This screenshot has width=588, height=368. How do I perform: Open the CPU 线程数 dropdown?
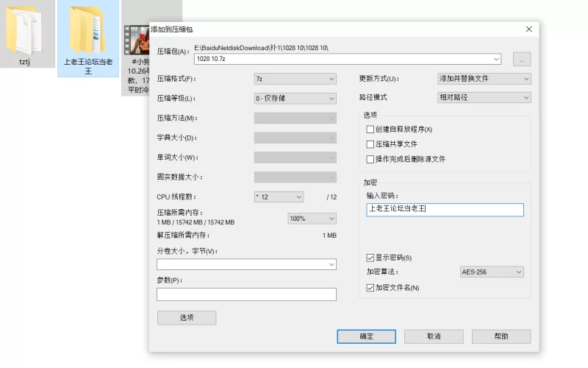click(x=279, y=197)
